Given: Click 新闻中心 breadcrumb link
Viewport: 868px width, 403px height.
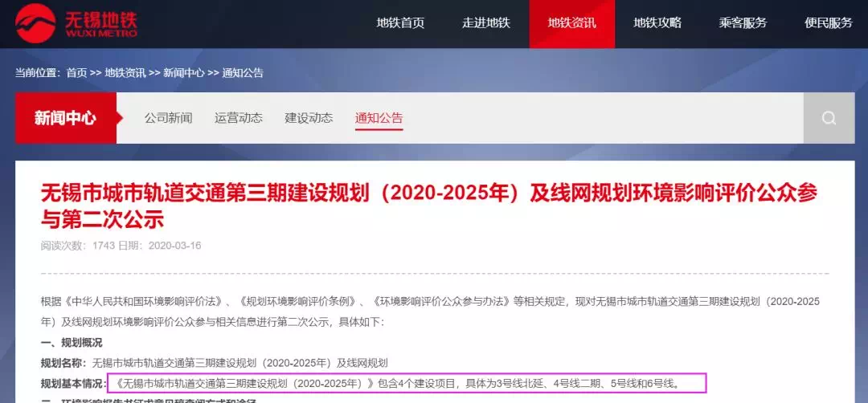Looking at the screenshot, I should tap(184, 73).
